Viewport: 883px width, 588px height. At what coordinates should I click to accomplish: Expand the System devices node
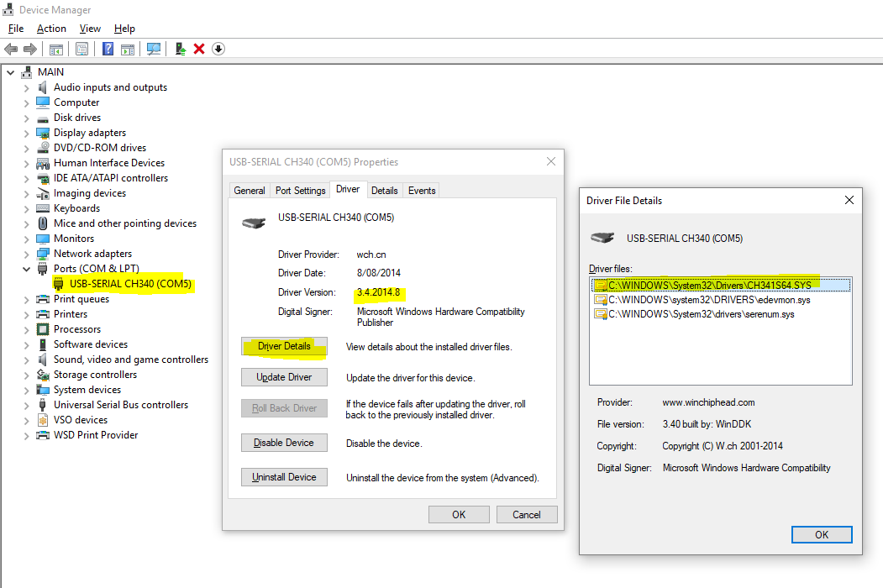click(x=26, y=391)
